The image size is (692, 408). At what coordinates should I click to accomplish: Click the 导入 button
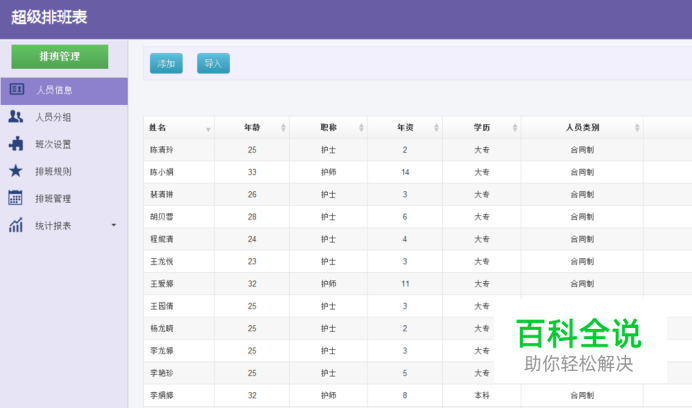tap(213, 64)
